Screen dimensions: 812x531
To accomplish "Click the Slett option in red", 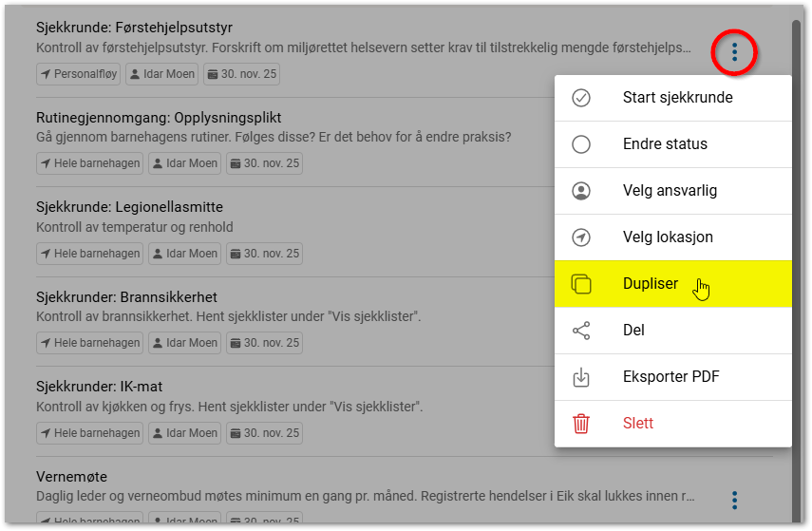I will point(638,424).
